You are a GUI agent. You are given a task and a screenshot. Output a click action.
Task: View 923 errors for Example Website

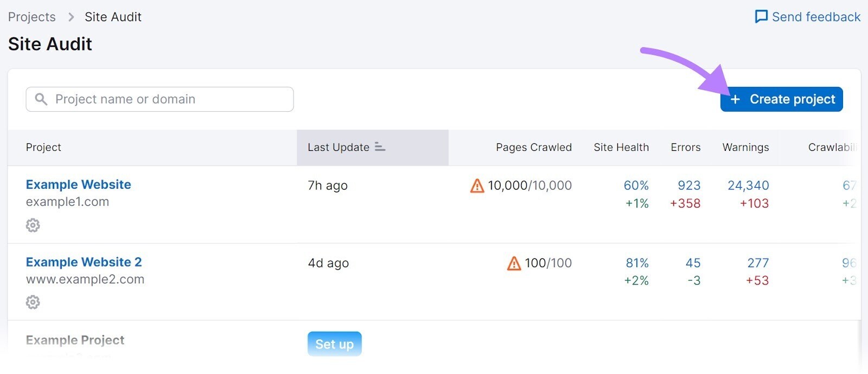[x=688, y=186]
